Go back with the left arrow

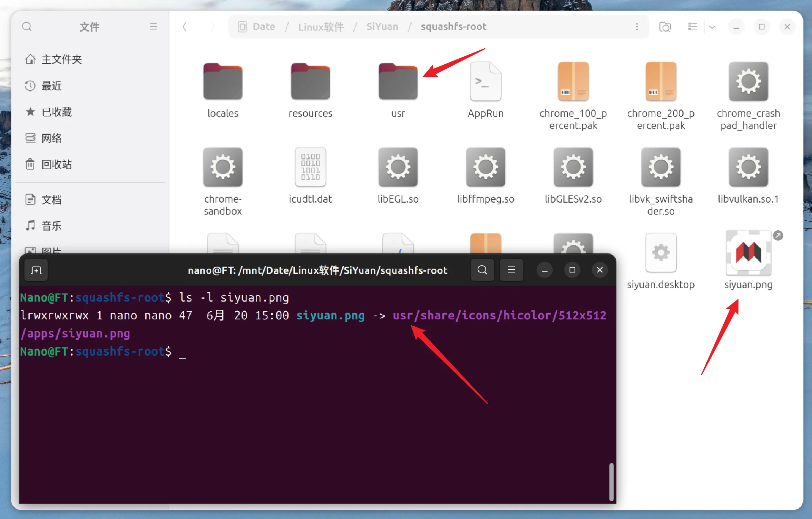click(x=185, y=27)
